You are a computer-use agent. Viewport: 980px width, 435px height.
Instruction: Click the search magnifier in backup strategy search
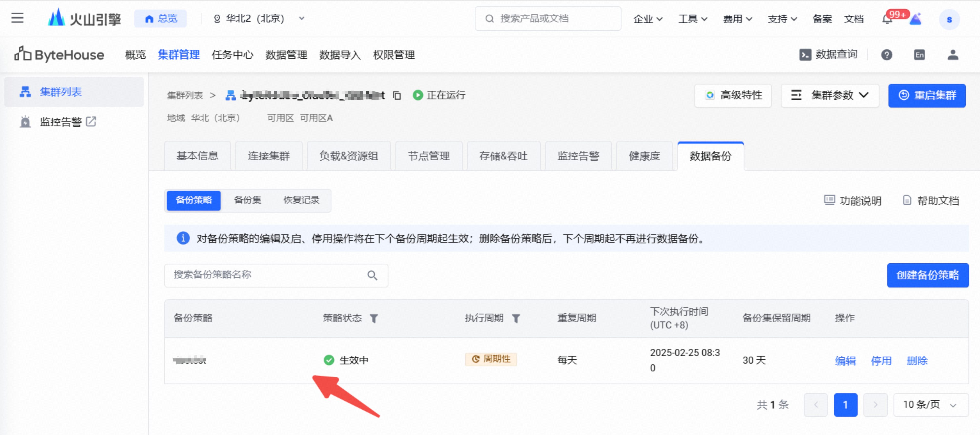(x=372, y=275)
